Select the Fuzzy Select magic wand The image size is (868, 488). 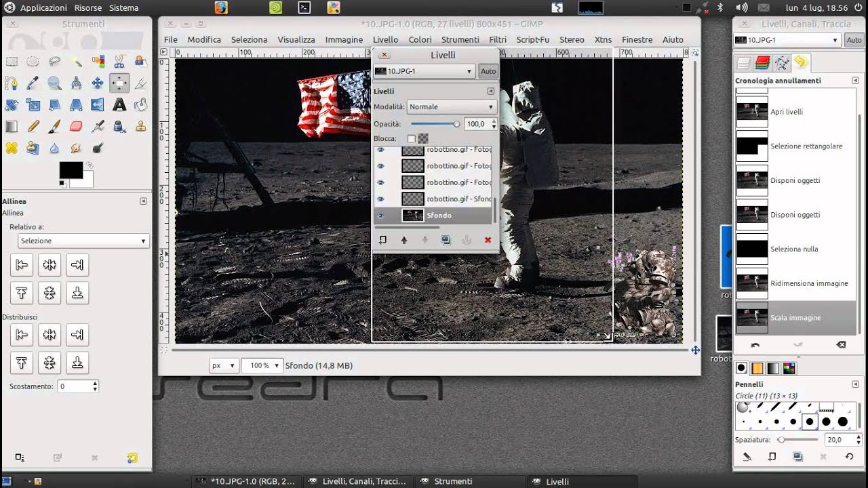(76, 62)
